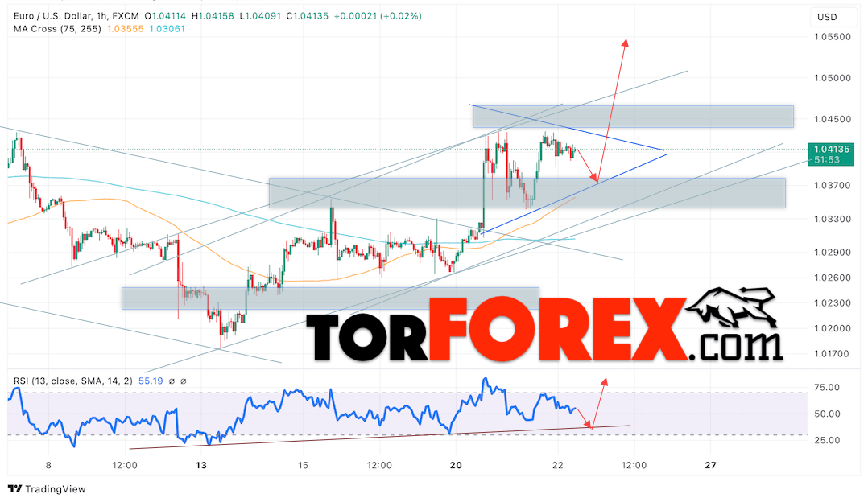The height and width of the screenshot is (502, 868).
Task: Click the first ø symbol after RSI value
Action: 172,381
